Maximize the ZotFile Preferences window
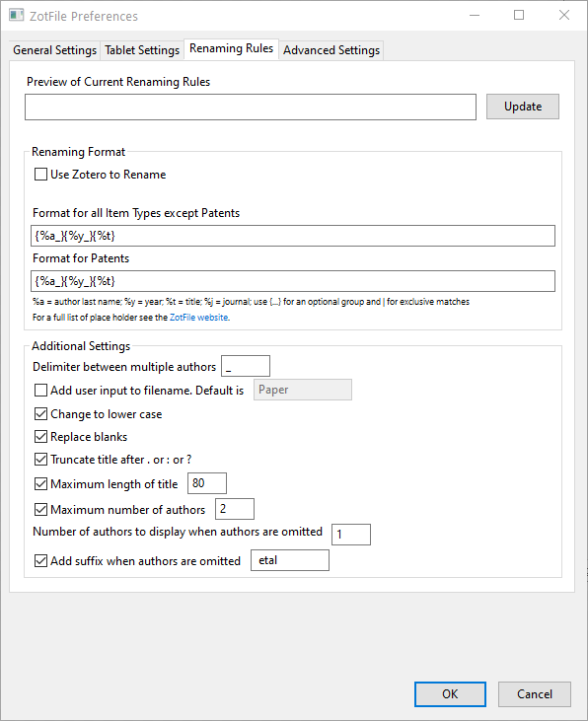 pyautogui.click(x=519, y=15)
